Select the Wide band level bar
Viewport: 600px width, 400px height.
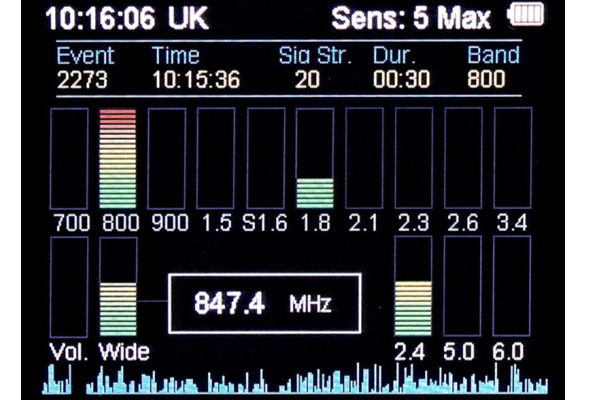[118, 287]
